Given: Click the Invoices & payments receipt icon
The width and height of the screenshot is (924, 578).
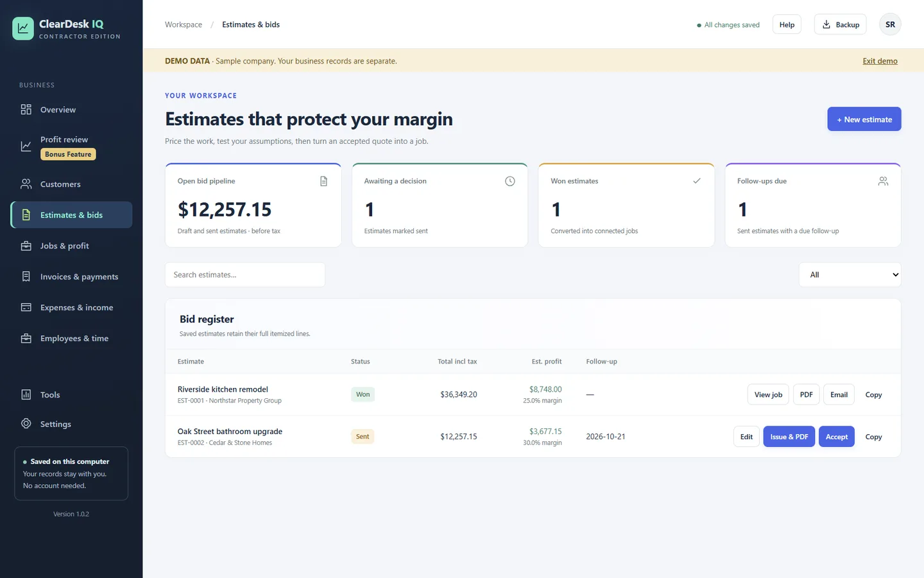Looking at the screenshot, I should pos(26,277).
